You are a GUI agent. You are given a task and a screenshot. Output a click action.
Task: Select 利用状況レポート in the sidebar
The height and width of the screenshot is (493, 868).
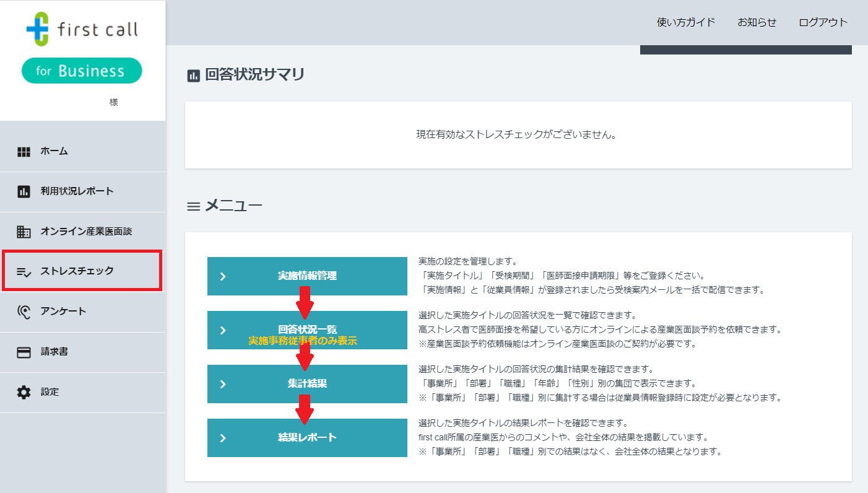[77, 191]
